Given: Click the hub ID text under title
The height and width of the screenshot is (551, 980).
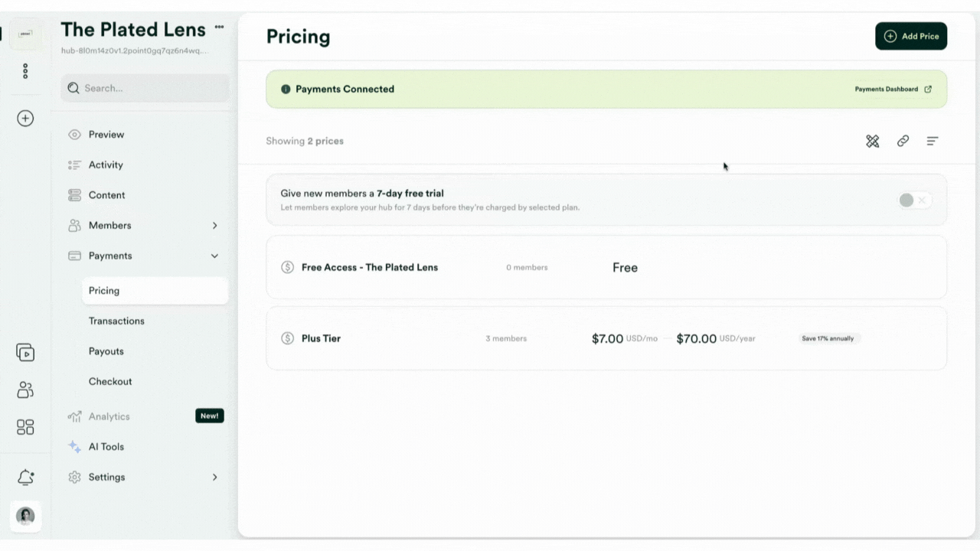Looking at the screenshot, I should (134, 51).
